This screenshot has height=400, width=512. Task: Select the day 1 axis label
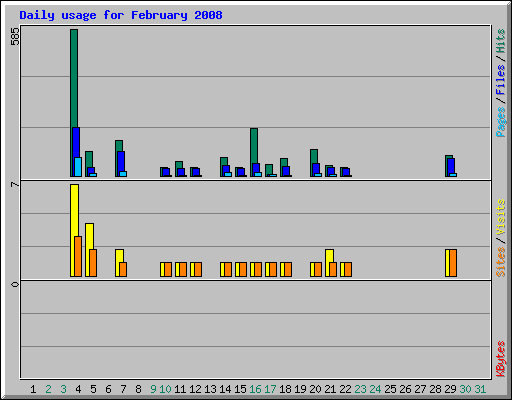pyautogui.click(x=33, y=389)
